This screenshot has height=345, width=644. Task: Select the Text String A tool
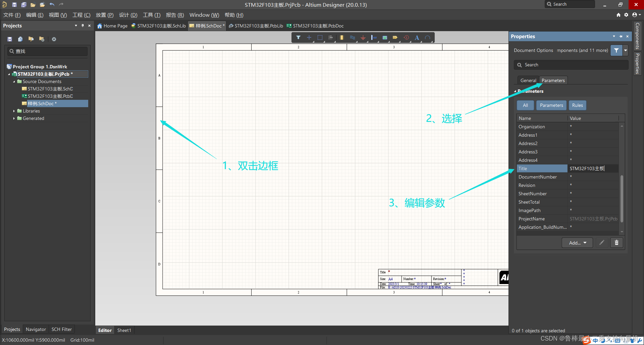[417, 38]
